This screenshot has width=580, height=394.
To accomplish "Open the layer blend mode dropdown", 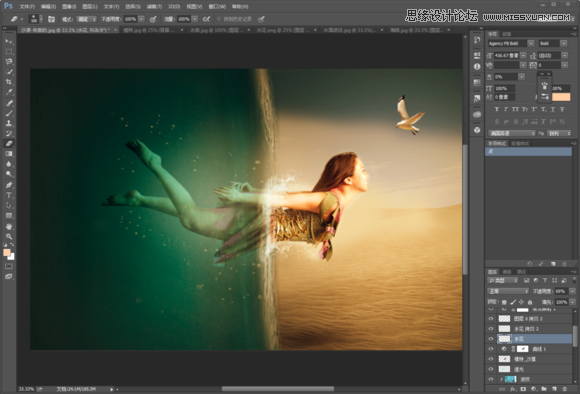I will [x=508, y=291].
